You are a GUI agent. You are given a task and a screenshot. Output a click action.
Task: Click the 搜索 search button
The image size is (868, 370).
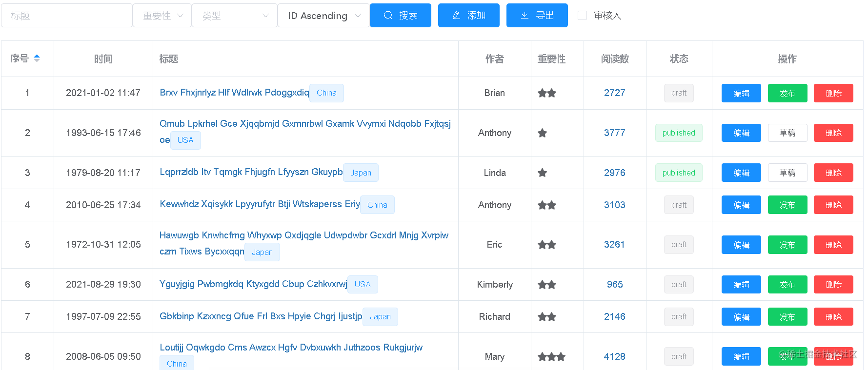click(400, 15)
